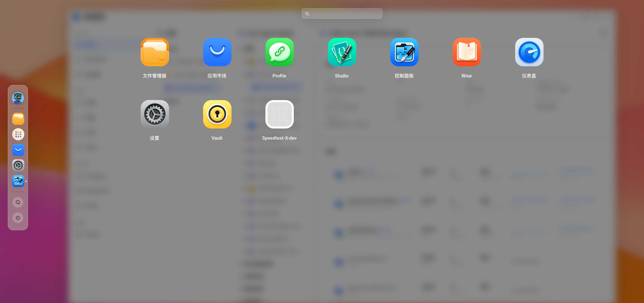Open the 文件管理器 app in launchpad
Image resolution: width=644 pixels, height=303 pixels.
154,52
